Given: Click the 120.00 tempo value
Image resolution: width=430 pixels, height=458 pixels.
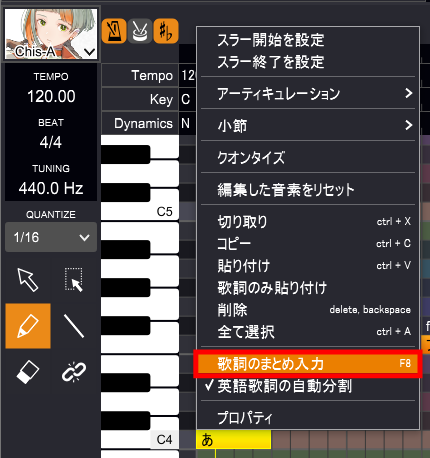Looking at the screenshot, I should coord(51,97).
